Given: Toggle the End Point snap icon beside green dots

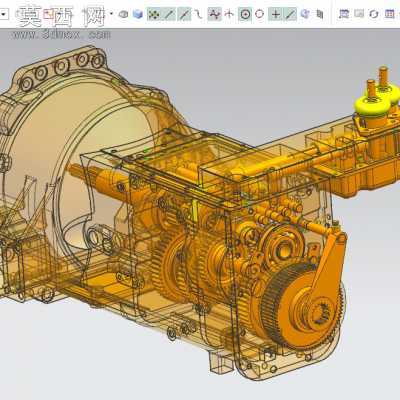Looking at the screenshot, I should [169, 14].
